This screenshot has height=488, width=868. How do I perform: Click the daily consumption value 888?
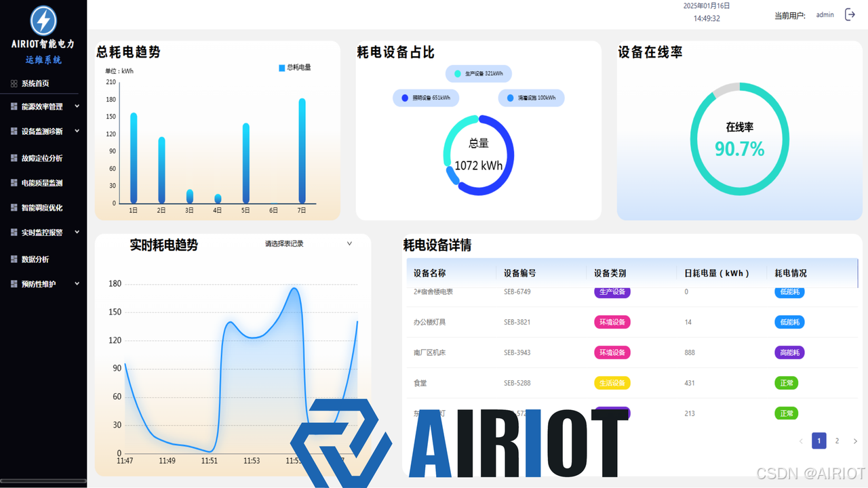[x=690, y=352]
